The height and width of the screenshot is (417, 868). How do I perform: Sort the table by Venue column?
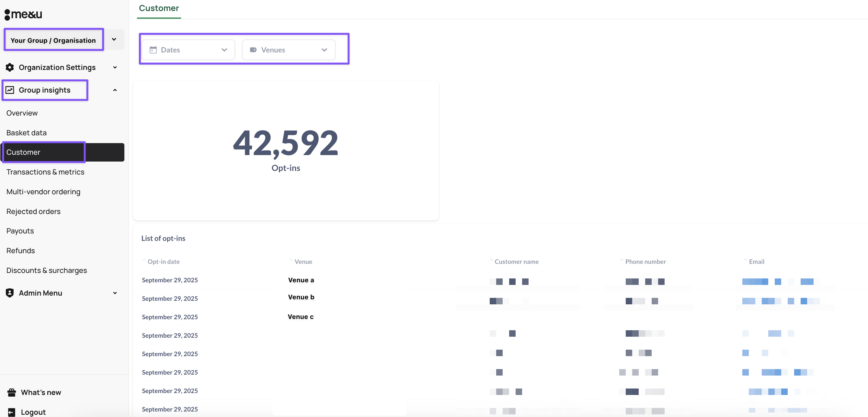(x=303, y=261)
